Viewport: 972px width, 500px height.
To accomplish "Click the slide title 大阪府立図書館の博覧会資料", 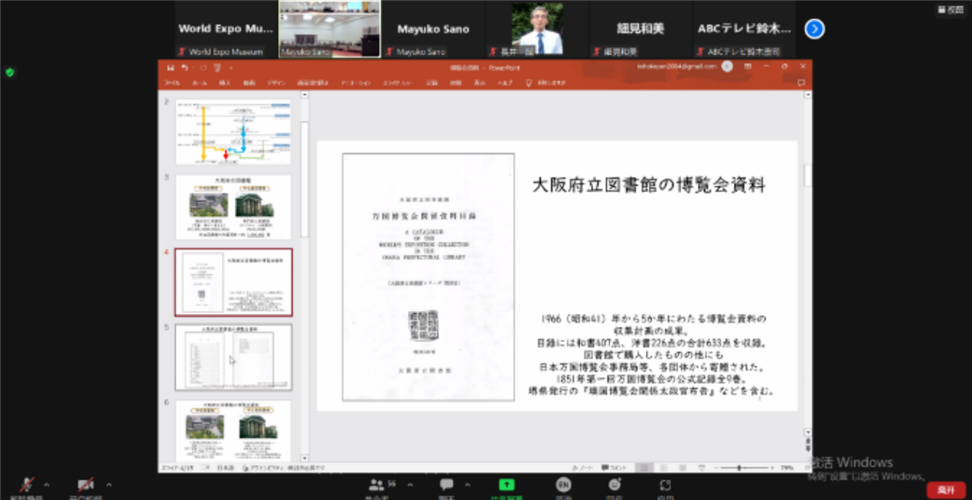I will (x=648, y=185).
